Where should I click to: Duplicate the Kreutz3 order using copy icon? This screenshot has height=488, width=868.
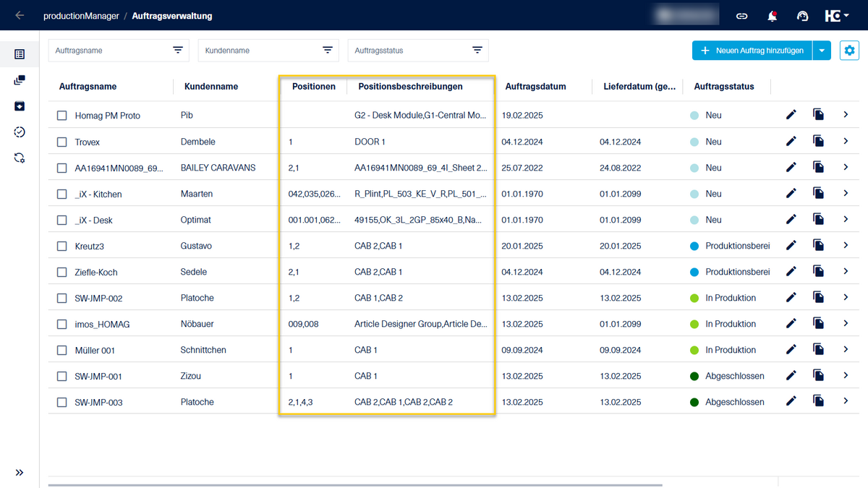[x=818, y=245]
